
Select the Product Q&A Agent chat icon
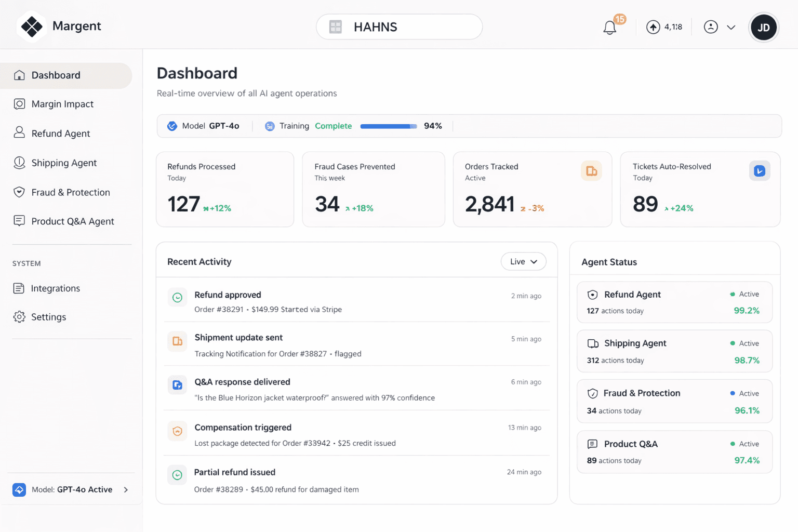tap(19, 221)
